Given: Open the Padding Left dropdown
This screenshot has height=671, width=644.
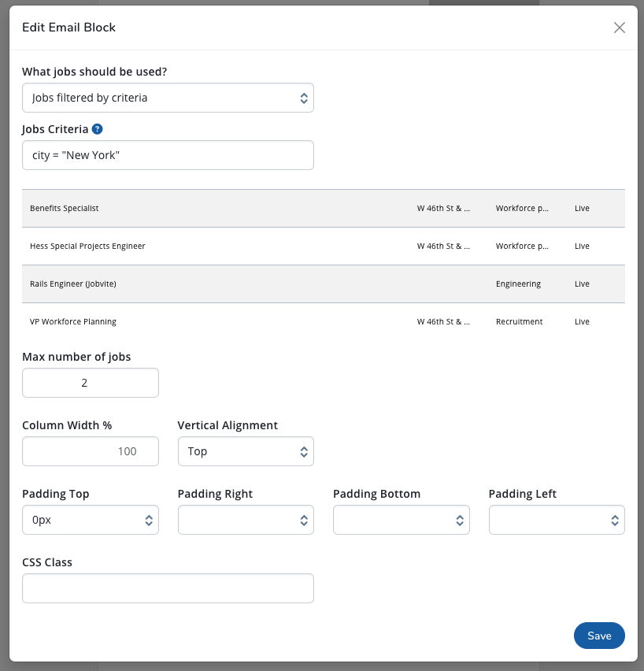Looking at the screenshot, I should coord(557,520).
